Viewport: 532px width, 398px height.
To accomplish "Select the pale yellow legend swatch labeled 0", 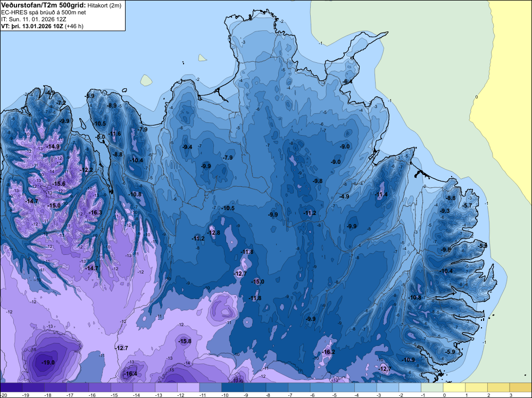I will click(454, 387).
